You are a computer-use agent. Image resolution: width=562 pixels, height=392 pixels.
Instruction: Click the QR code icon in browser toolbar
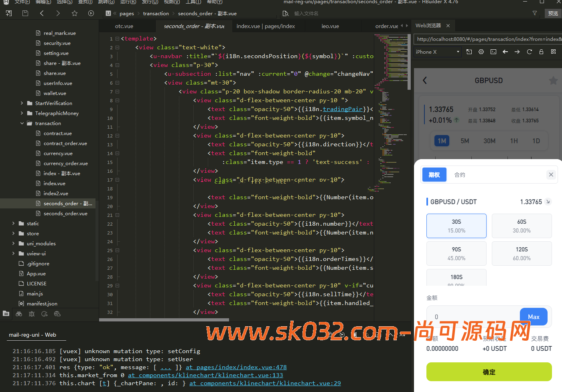[x=553, y=52]
